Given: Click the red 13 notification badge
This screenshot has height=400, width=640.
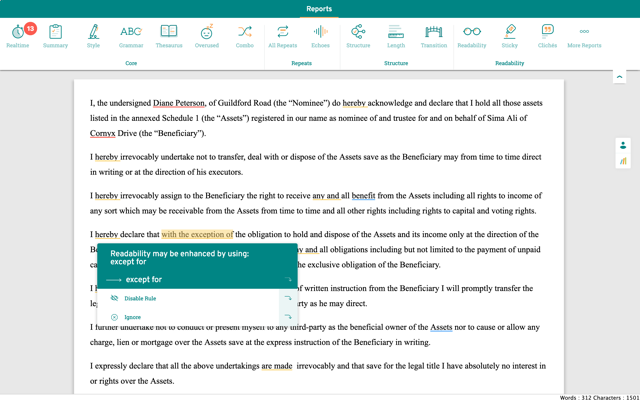Looking at the screenshot, I should pyautogui.click(x=30, y=29).
